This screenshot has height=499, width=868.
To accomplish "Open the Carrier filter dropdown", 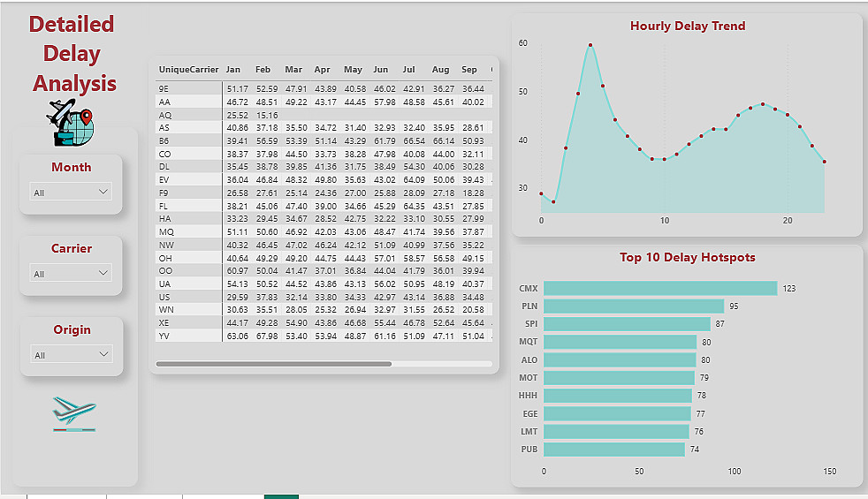I will pyautogui.click(x=71, y=273).
